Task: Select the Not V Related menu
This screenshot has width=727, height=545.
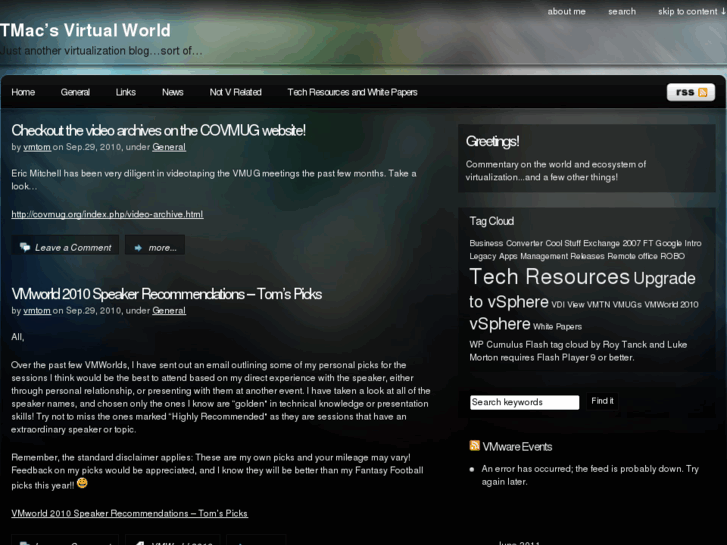Action: pyautogui.click(x=236, y=92)
